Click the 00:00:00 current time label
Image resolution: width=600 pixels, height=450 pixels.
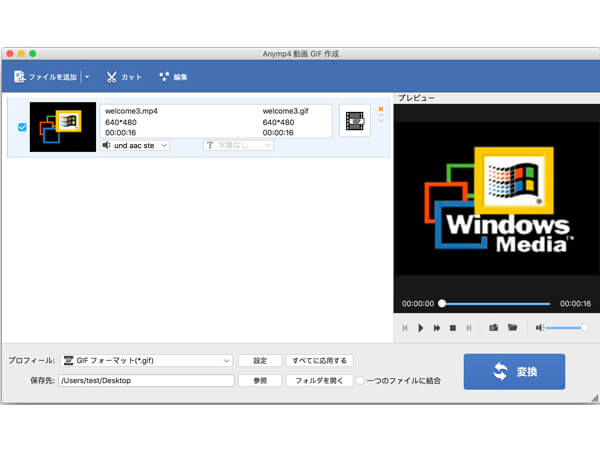418,303
